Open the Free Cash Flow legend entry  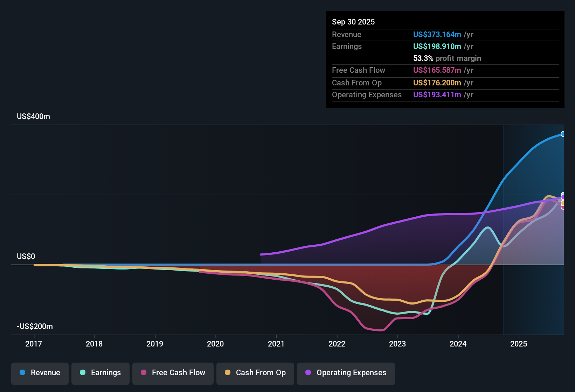(x=173, y=373)
